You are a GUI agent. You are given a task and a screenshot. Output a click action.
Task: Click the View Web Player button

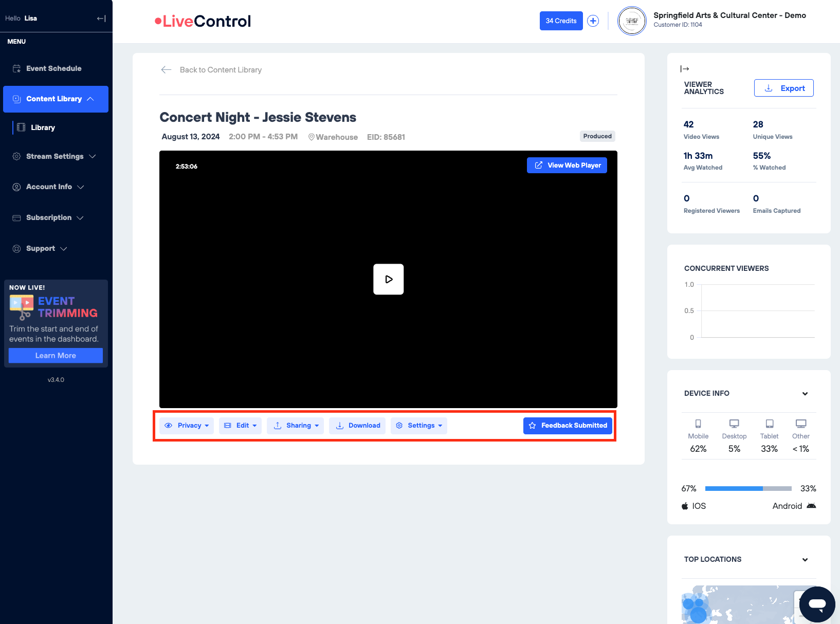pos(567,166)
